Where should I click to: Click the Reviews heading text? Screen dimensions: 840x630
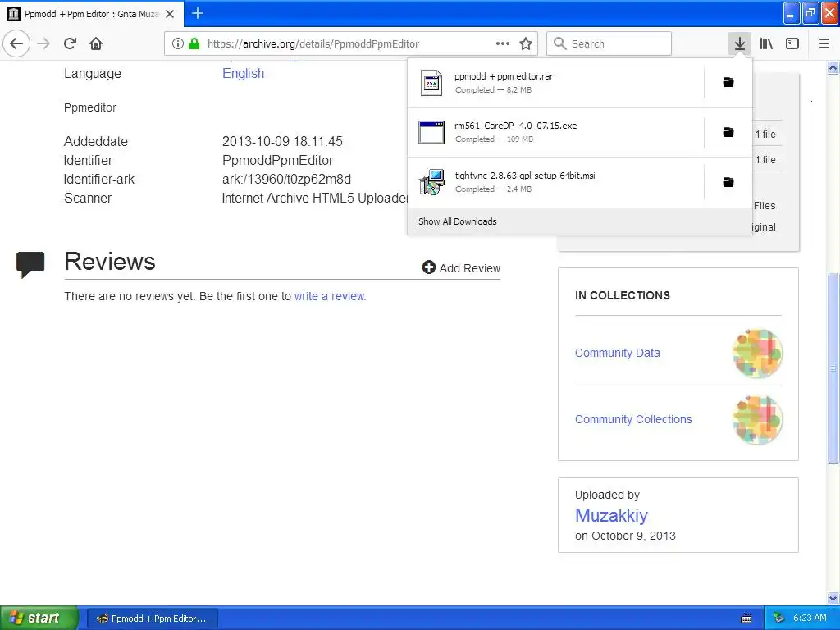[x=110, y=262]
